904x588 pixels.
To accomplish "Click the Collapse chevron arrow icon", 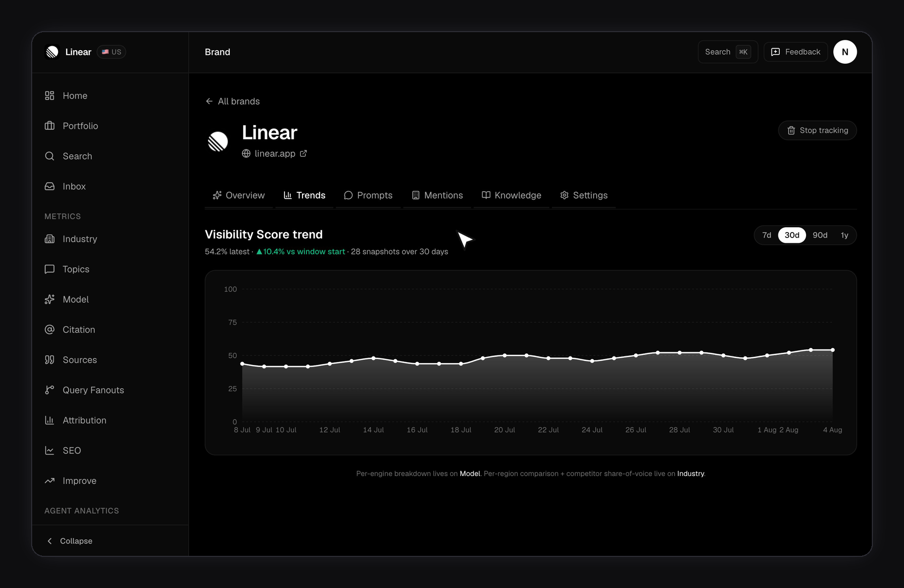I will coord(50,541).
